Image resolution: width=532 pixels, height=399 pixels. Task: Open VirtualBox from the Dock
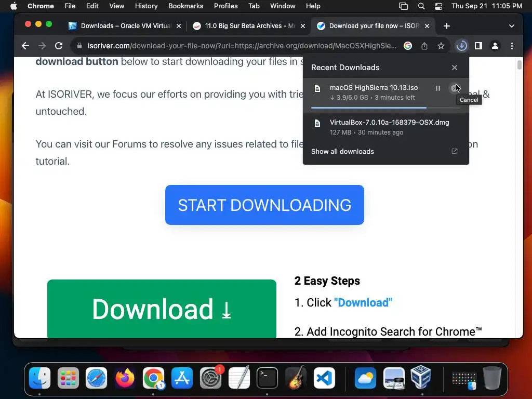pos(421,377)
